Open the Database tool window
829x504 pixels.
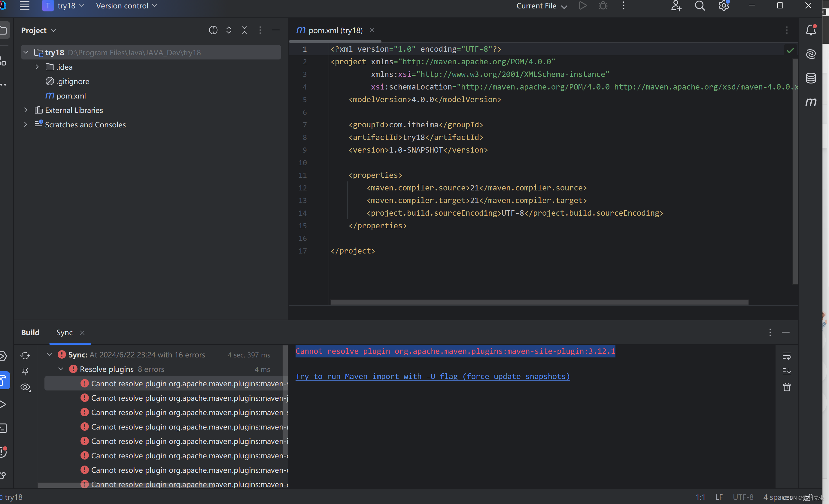coord(811,78)
